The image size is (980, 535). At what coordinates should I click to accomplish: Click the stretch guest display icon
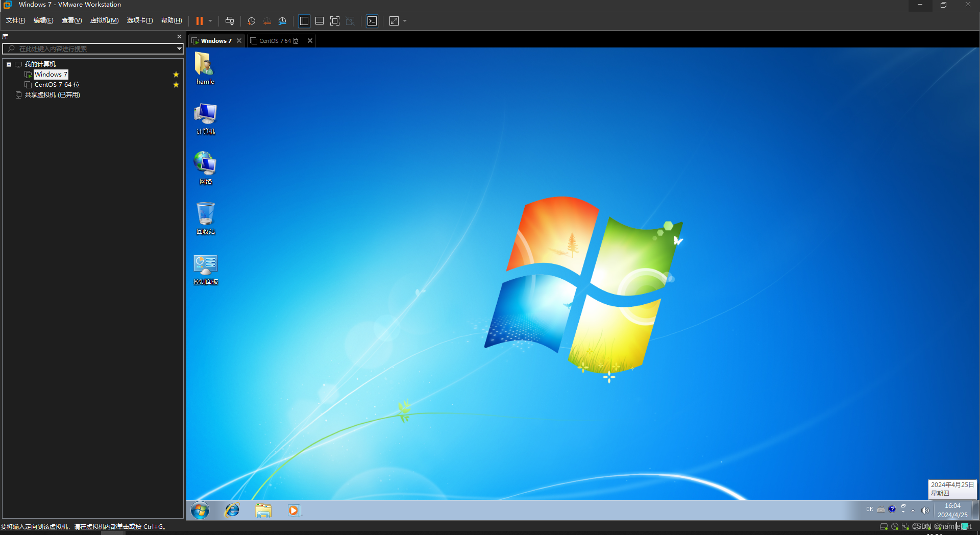tap(394, 21)
